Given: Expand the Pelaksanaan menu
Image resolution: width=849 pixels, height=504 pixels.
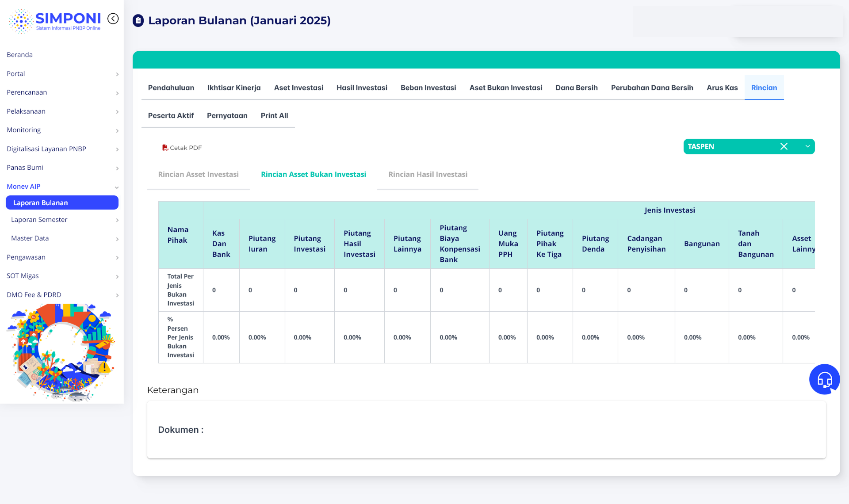Looking at the screenshot, I should click(62, 111).
